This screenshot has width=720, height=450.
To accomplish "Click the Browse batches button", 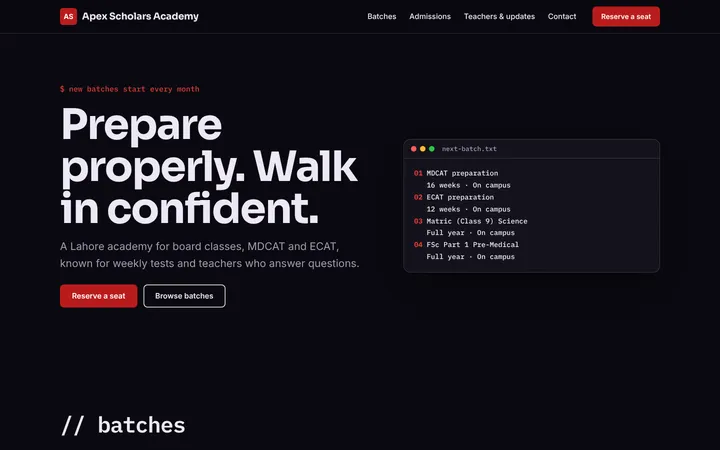I will [x=184, y=296].
